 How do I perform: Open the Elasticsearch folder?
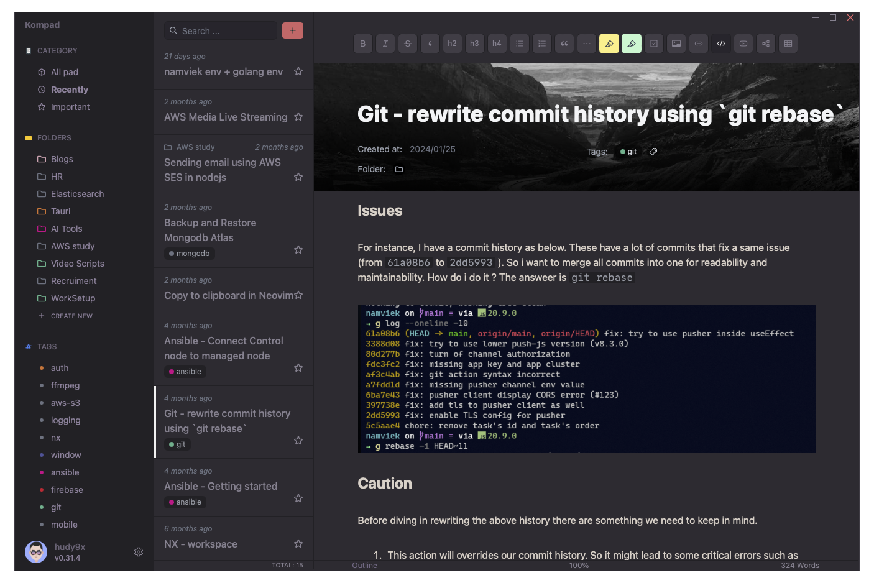77,194
